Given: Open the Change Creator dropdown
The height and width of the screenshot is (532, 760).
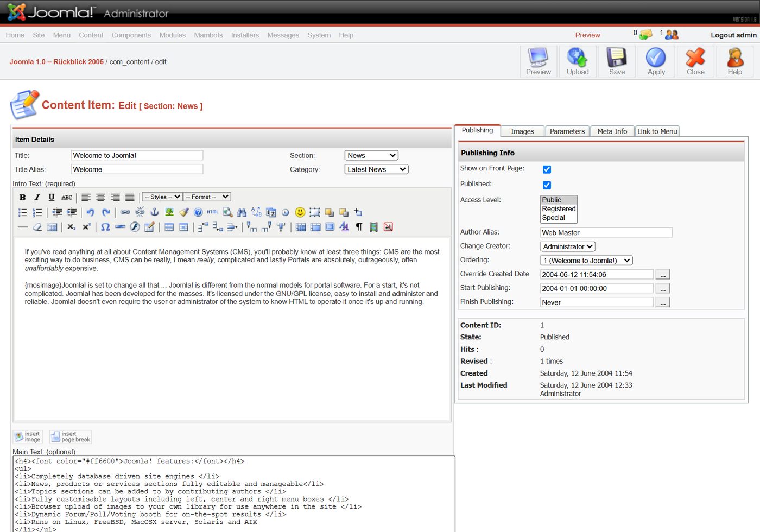Looking at the screenshot, I should click(568, 246).
